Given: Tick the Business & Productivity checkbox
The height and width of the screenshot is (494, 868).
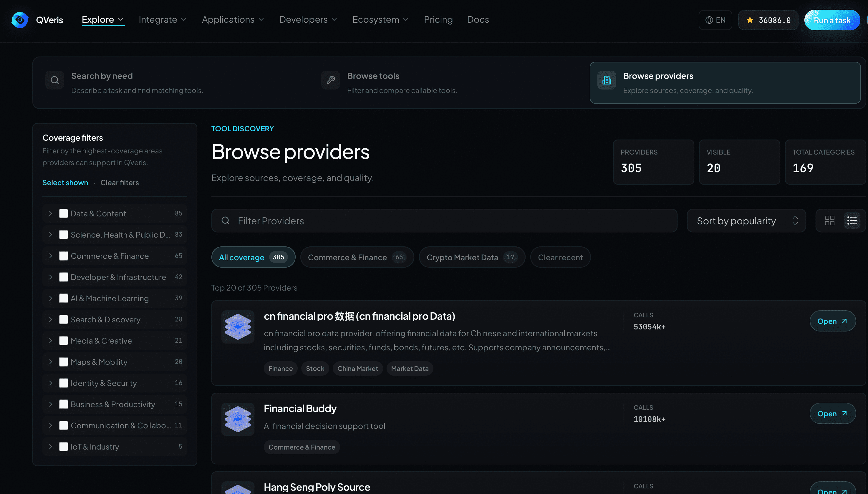Looking at the screenshot, I should click(x=64, y=405).
